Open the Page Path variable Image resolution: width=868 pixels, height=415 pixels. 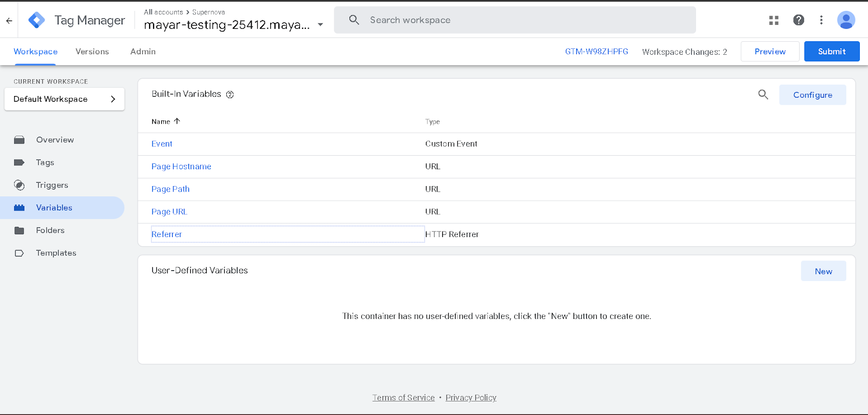pyautogui.click(x=170, y=189)
